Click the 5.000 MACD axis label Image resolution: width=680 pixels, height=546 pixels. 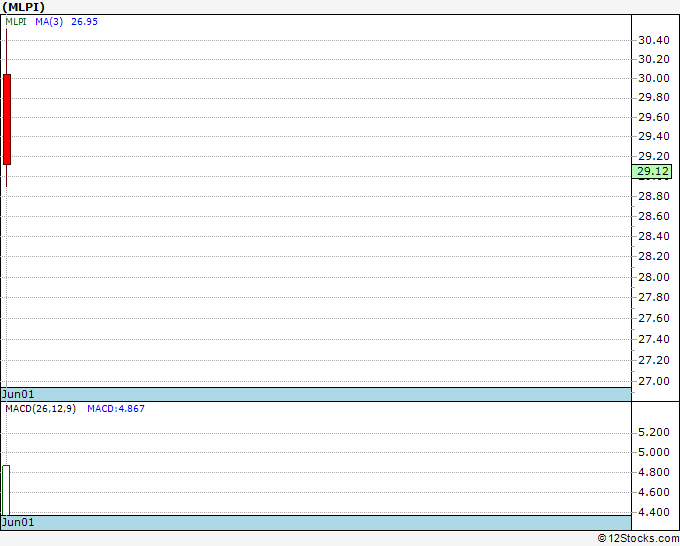[x=654, y=452]
